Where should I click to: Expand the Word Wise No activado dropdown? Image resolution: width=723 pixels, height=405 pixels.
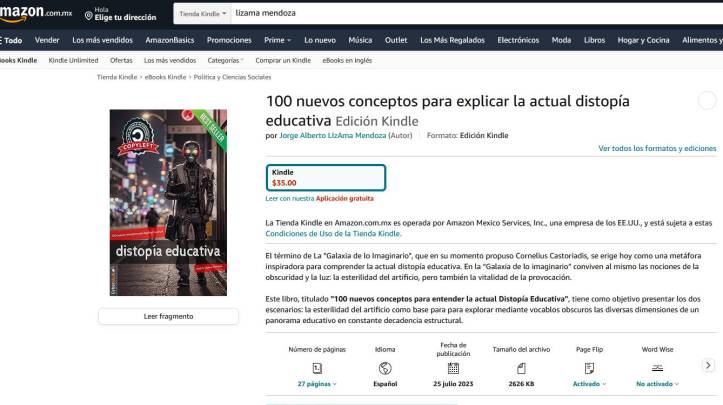click(x=657, y=384)
